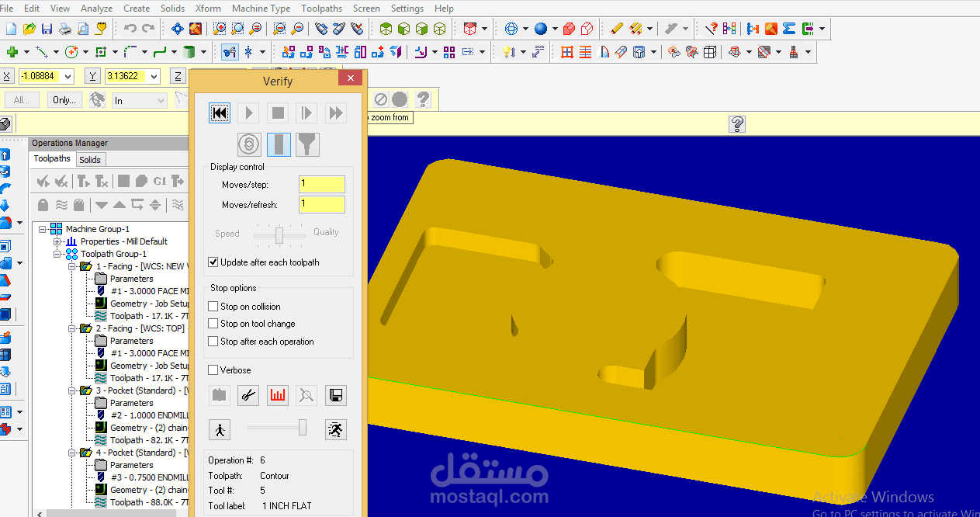Screen dimensions: 980x517
Task: Collapse the Machine Group-1 tree node
Action: point(43,229)
